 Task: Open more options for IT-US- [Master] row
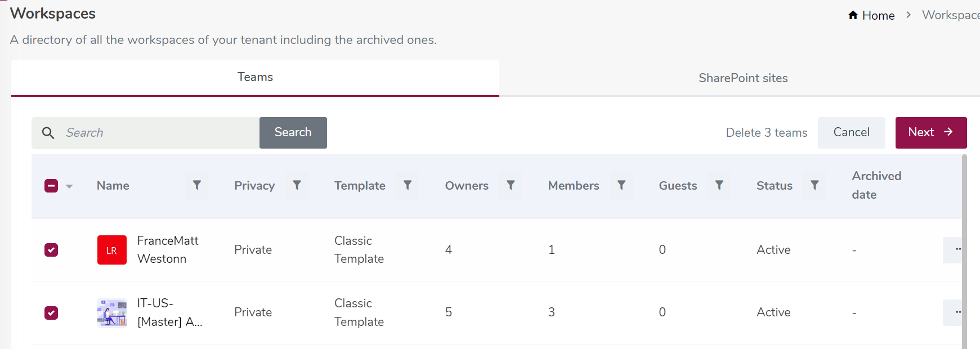pos(957,312)
